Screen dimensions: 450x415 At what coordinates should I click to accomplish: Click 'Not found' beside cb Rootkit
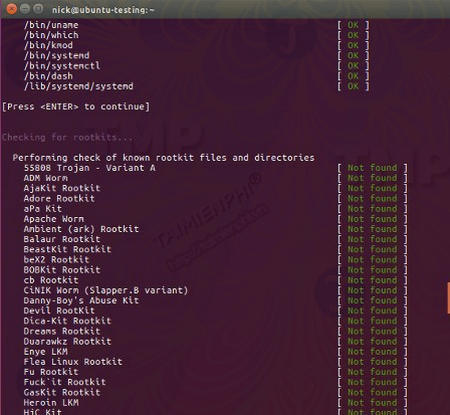(372, 280)
